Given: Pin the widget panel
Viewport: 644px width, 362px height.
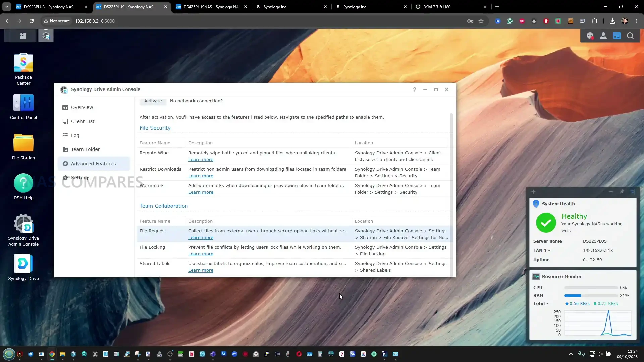Looking at the screenshot, I should 622,192.
